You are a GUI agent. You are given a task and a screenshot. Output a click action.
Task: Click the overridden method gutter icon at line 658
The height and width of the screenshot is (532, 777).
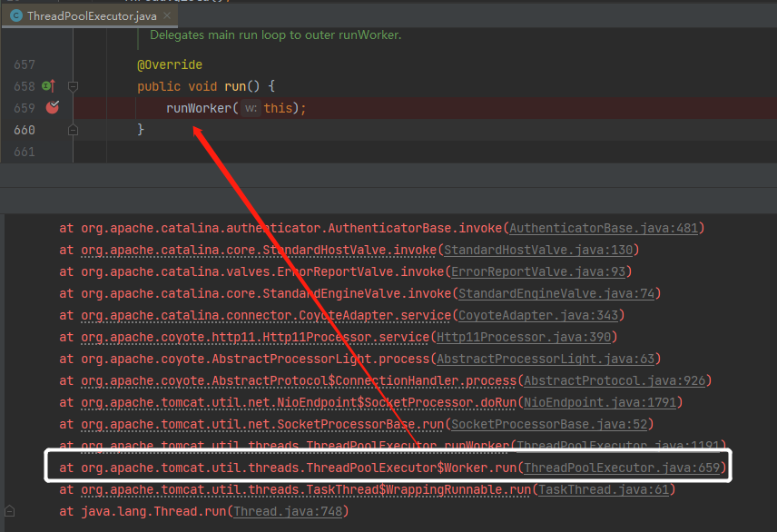click(x=49, y=86)
